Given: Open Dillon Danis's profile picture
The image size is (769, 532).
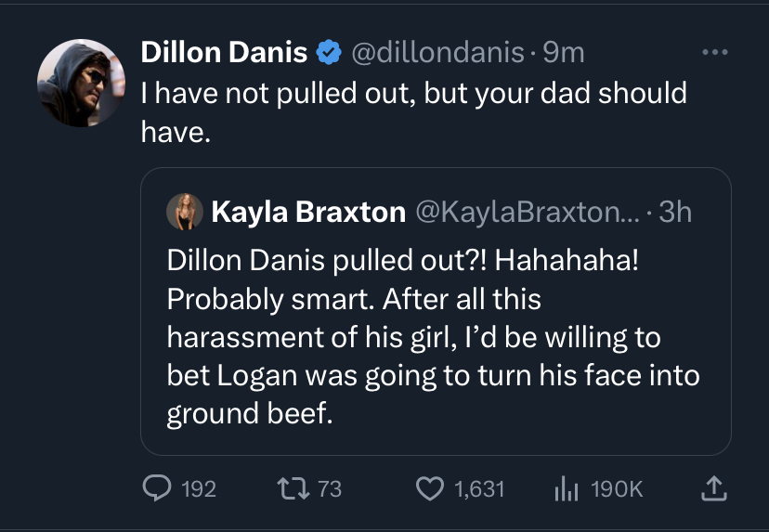Looking at the screenshot, I should (x=81, y=83).
